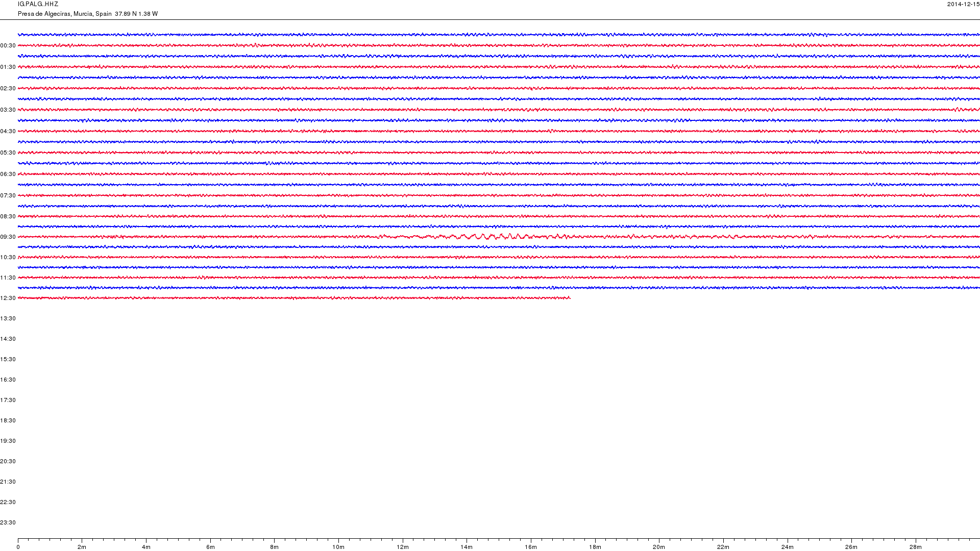Click the 14:30 time label

tap(8, 339)
